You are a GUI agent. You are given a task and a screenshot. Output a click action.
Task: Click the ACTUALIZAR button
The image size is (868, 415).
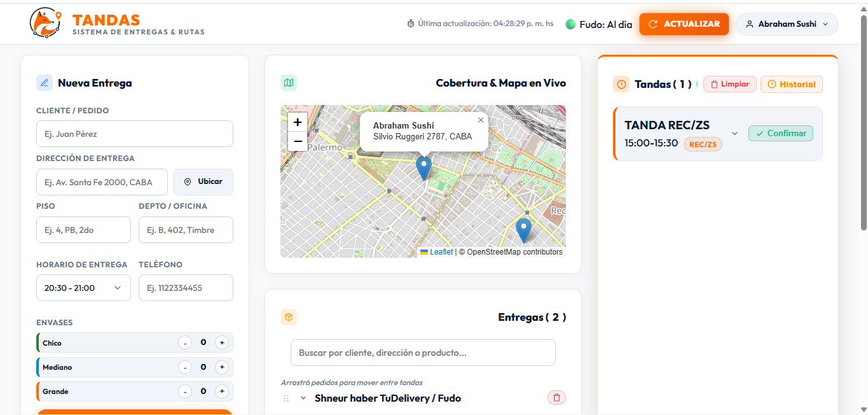(684, 24)
